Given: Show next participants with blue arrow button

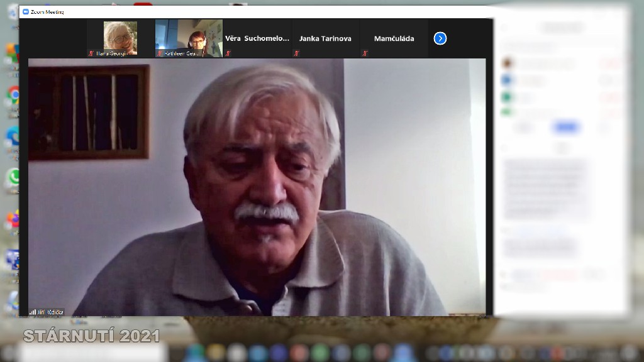Looking at the screenshot, I should pos(440,38).
